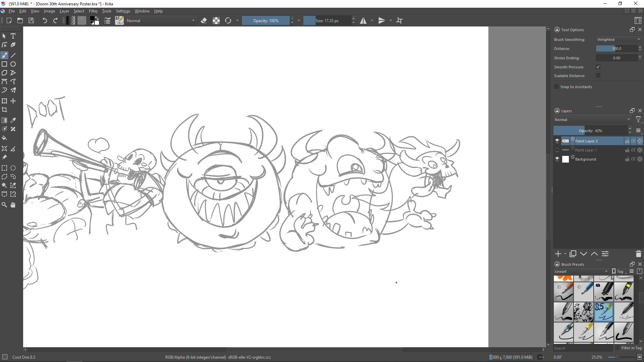Select the Bezier Curve tool
This screenshot has width=644, height=362.
pyautogui.click(x=4, y=81)
